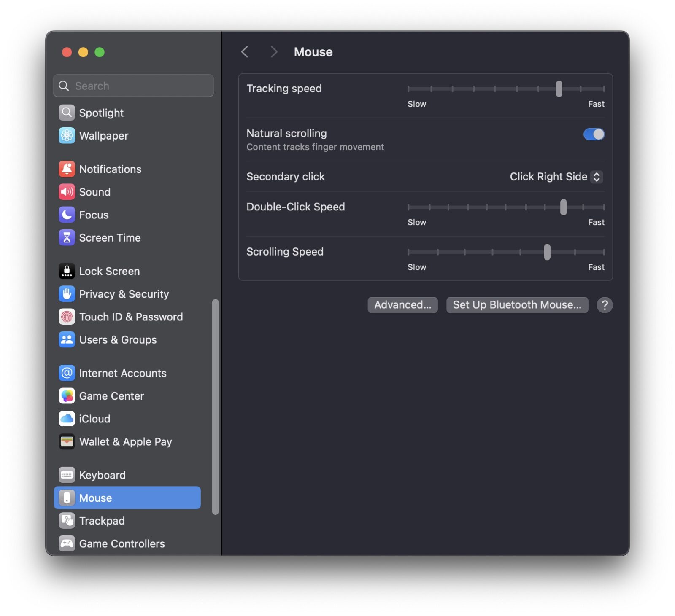Screen dimensions: 675x616
Task: Go back using the left chevron
Action: point(245,52)
